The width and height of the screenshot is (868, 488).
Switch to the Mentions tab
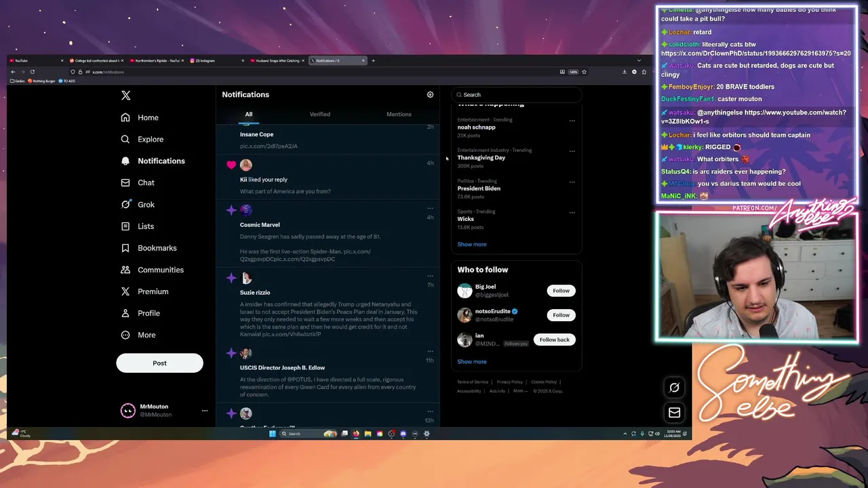pos(399,115)
